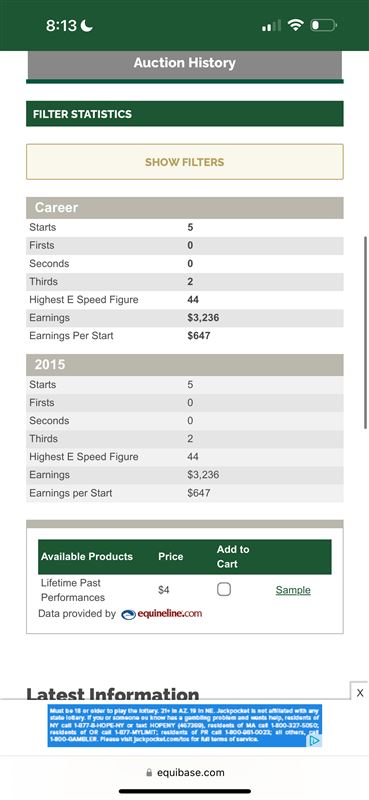The width and height of the screenshot is (369, 800).
Task: Tap the moon focus mode icon
Action: 87,26
